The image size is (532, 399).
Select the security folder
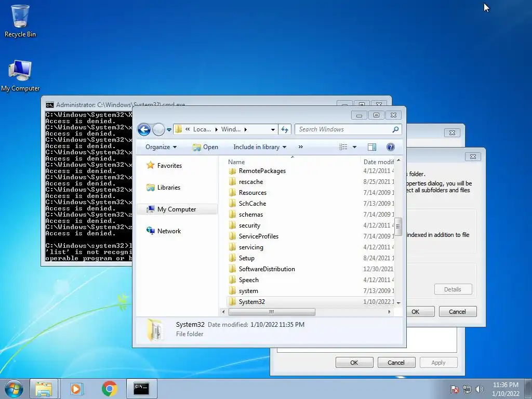(x=250, y=225)
